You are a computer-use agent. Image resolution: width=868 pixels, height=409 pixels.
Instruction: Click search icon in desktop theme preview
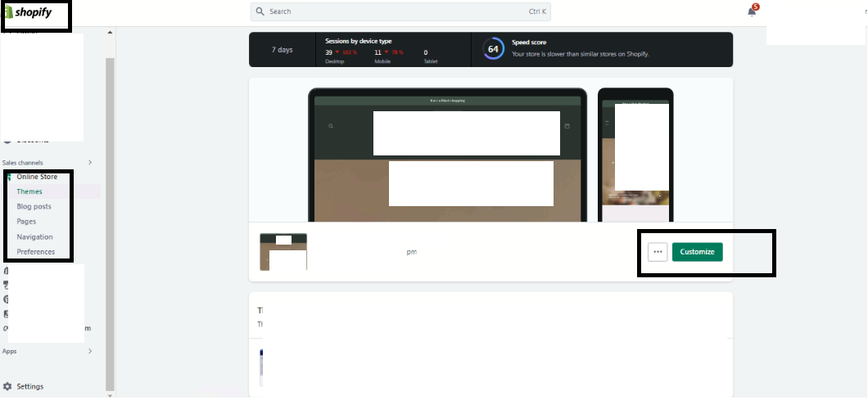(331, 126)
